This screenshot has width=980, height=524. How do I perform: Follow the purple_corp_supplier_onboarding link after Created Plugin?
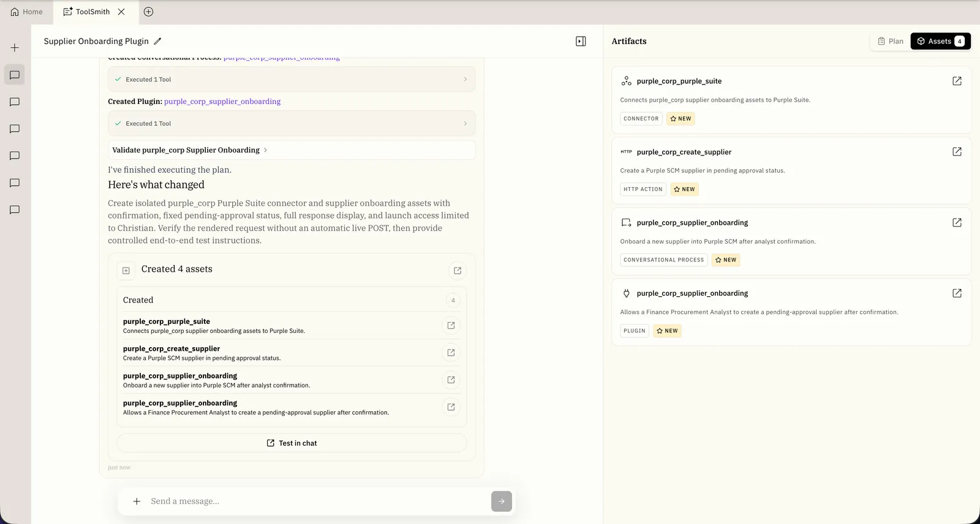pos(222,102)
